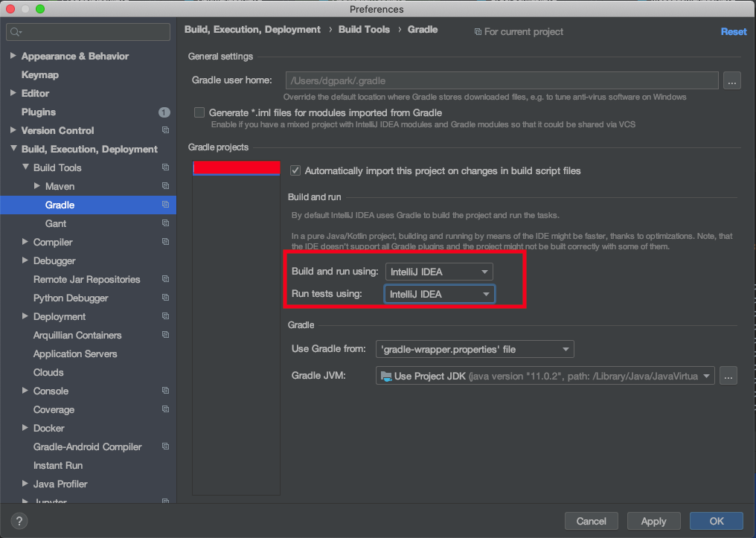Image resolution: width=756 pixels, height=538 pixels.
Task: Enable Generate *.iml files checkbox
Action: click(x=199, y=112)
